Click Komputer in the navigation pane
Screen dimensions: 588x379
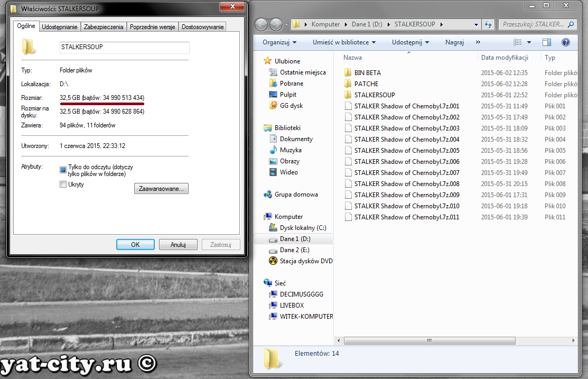(289, 217)
